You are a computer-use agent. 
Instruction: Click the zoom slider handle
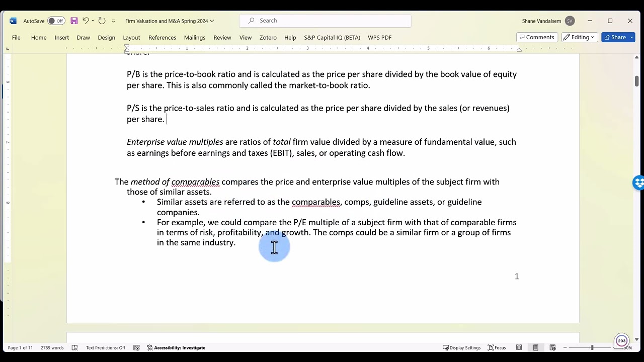592,348
